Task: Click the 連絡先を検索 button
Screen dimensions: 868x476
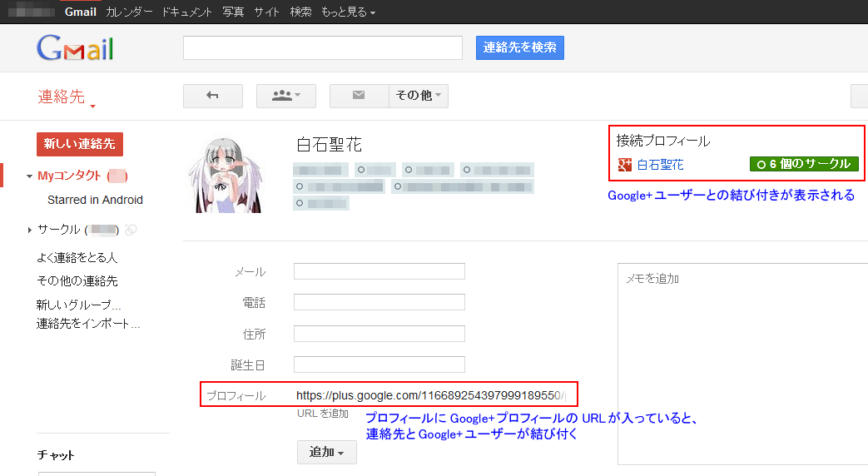Action: [519, 47]
